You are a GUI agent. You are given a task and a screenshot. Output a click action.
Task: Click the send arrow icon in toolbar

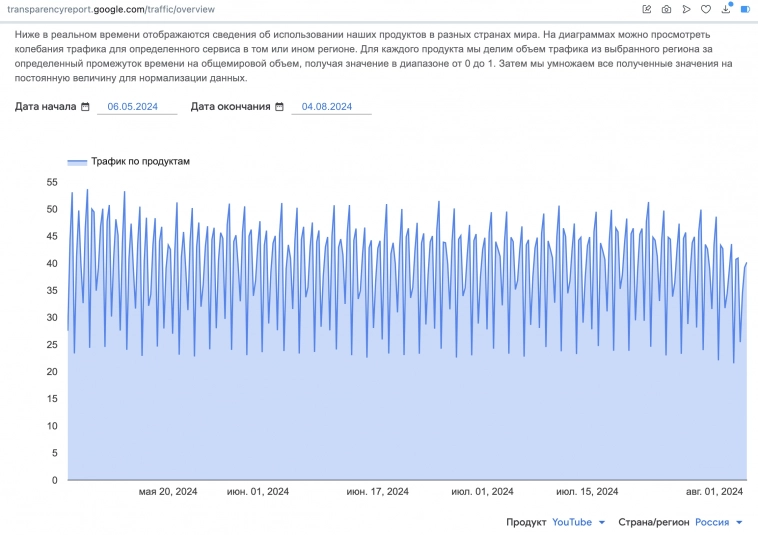686,9
